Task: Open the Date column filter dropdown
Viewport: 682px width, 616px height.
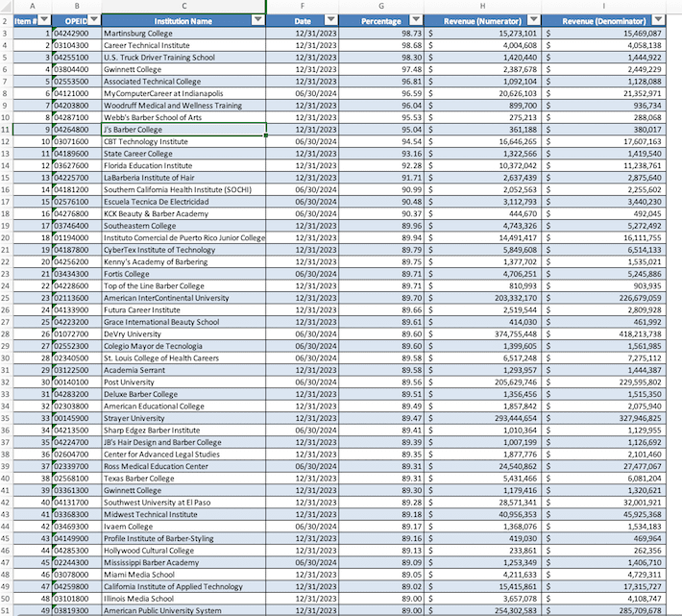Action: pos(331,20)
